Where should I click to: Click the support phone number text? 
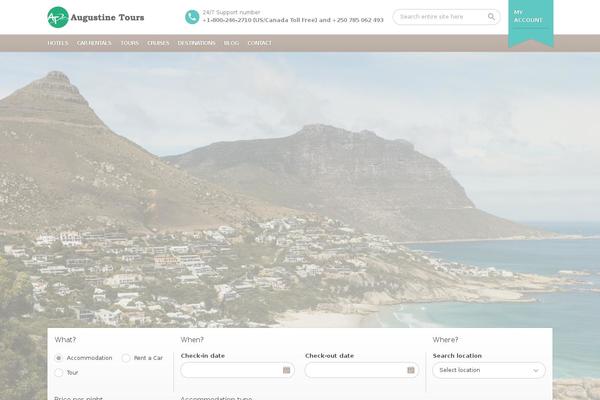[293, 20]
